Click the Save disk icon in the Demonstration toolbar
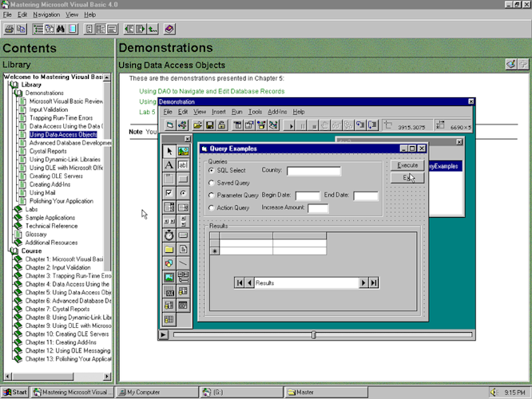The width and height of the screenshot is (532, 399). [209, 125]
